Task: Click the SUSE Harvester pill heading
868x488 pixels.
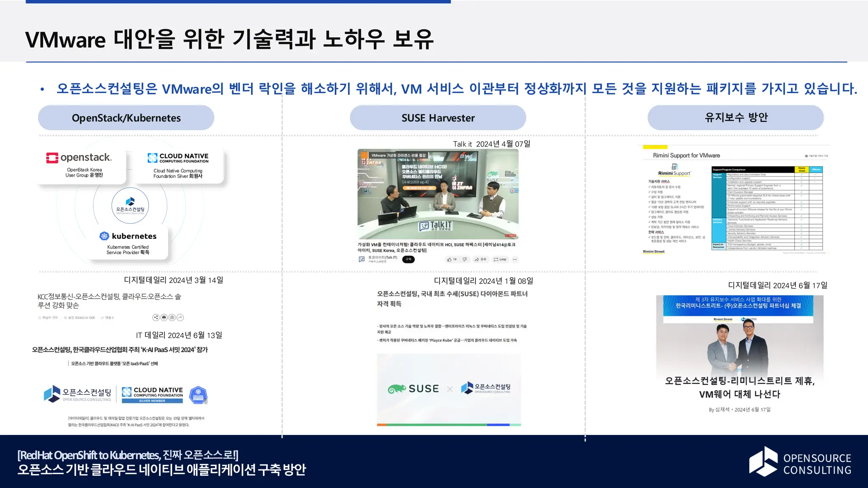Action: coord(438,118)
